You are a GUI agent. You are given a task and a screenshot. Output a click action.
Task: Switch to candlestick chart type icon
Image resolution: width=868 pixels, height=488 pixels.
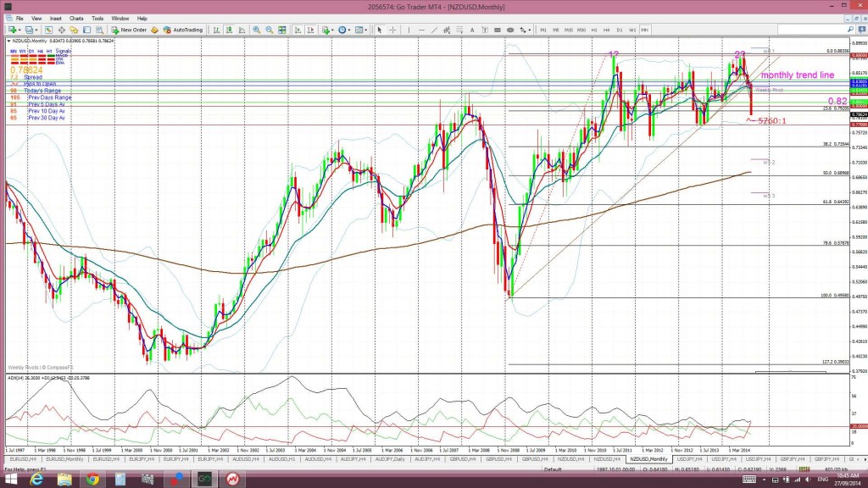(x=229, y=30)
